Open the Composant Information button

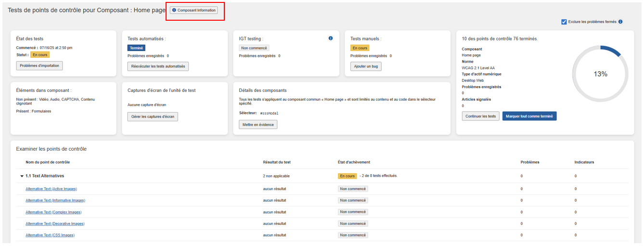coord(193,10)
